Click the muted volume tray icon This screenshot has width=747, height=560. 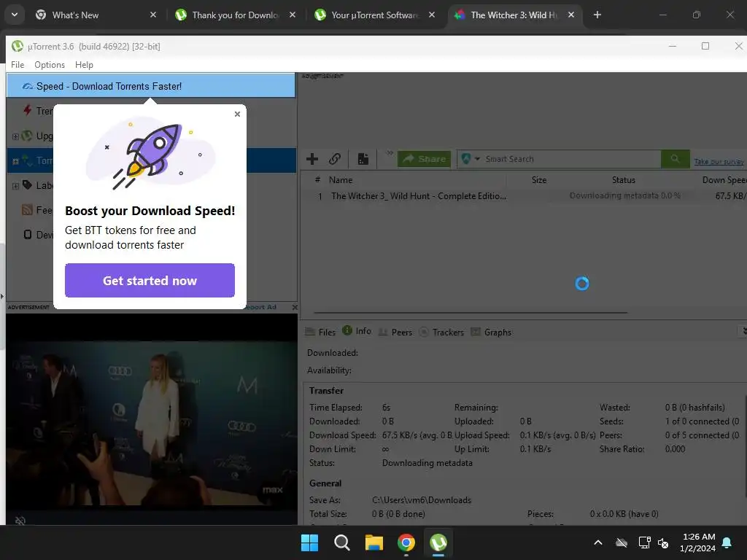point(662,542)
